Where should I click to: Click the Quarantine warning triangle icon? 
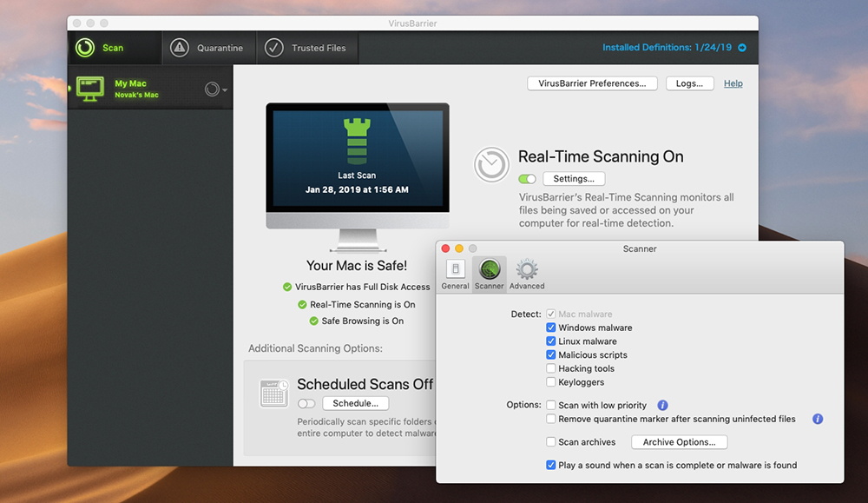(x=180, y=48)
